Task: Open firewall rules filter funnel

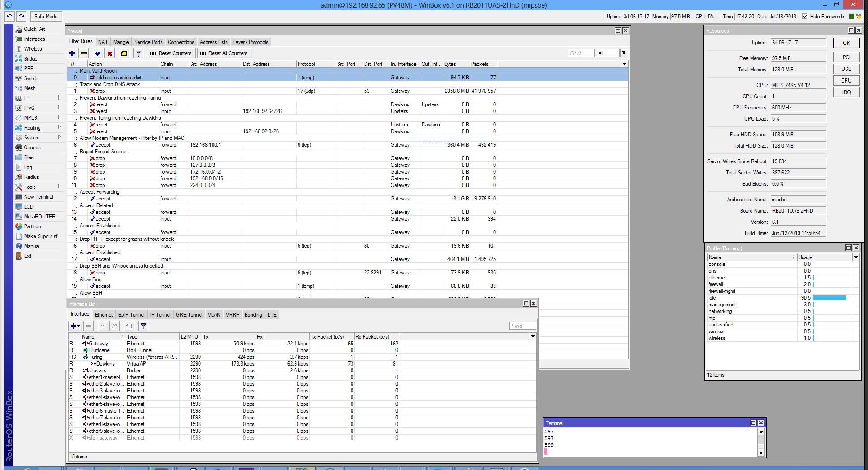Action: pyautogui.click(x=139, y=53)
